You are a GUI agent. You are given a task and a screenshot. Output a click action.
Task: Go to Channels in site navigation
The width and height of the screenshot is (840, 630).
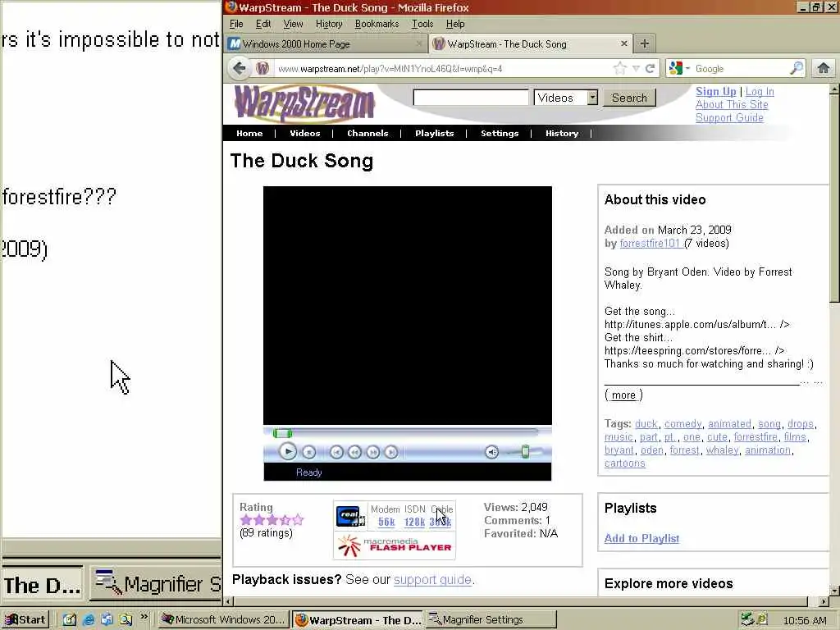click(x=367, y=134)
